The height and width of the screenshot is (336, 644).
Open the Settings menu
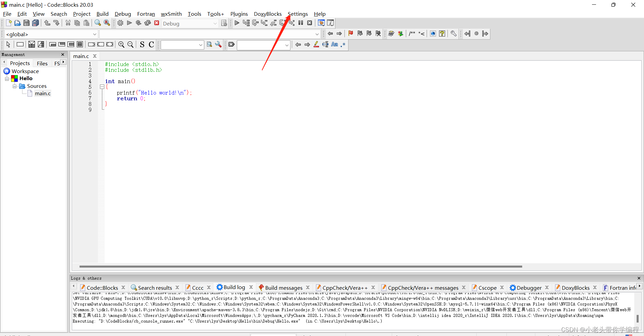[298, 14]
